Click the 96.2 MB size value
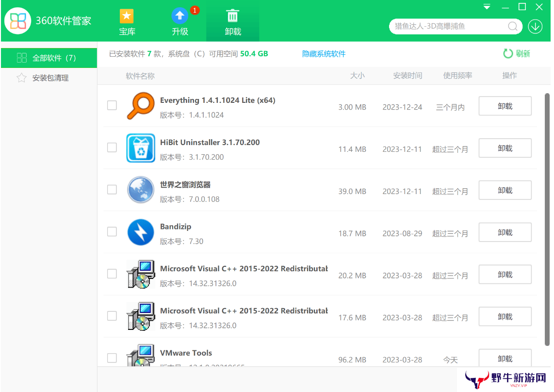 click(x=352, y=360)
